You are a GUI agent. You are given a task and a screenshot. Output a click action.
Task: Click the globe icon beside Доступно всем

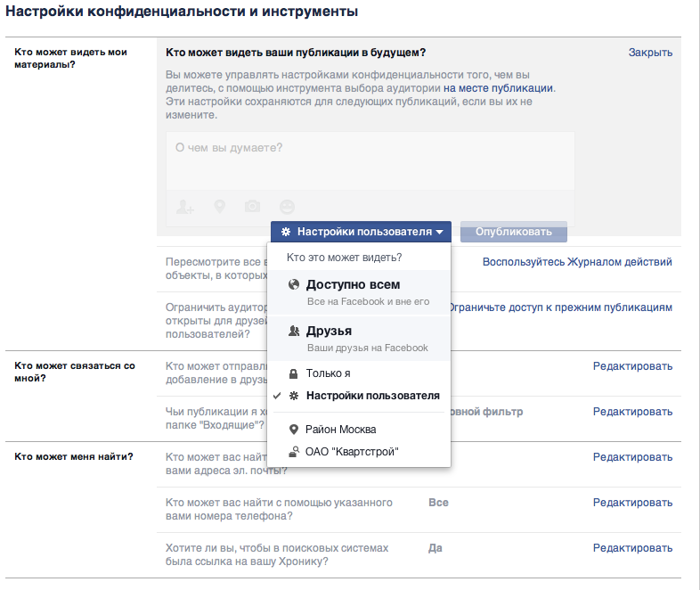coord(294,284)
